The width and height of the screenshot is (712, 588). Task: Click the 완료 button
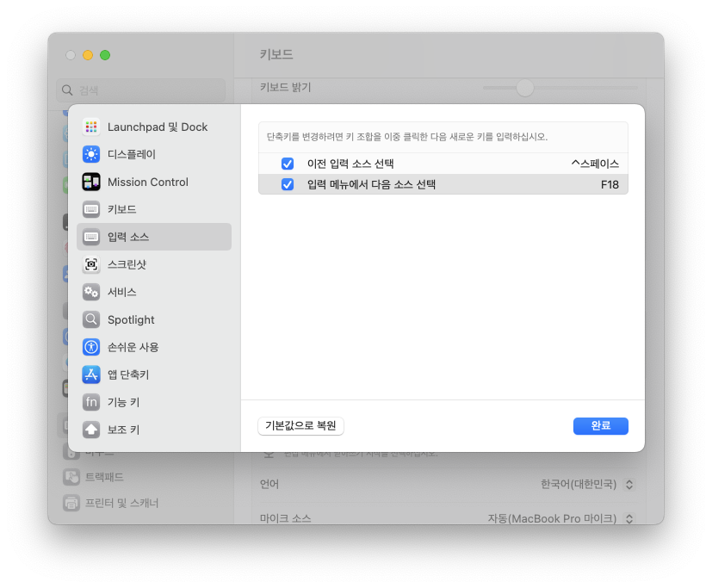coord(600,426)
